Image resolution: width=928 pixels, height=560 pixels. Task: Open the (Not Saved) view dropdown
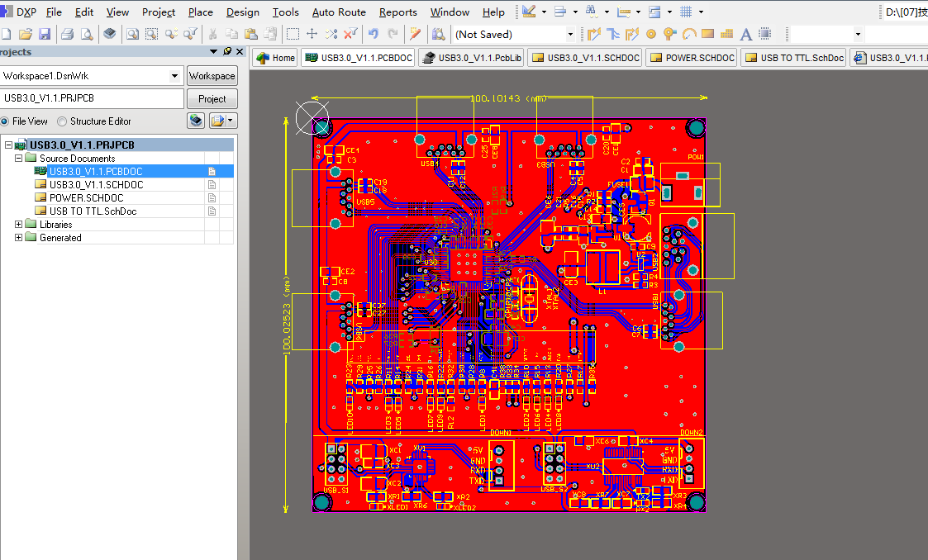tap(570, 35)
